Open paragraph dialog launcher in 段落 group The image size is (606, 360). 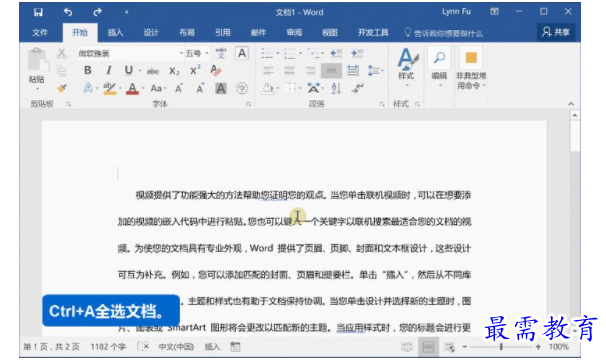click(382, 104)
